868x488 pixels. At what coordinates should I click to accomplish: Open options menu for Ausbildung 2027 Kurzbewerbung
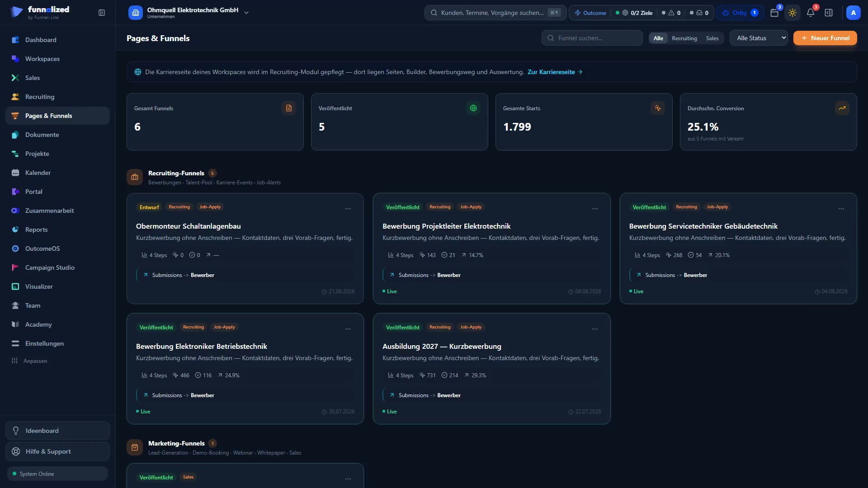tap(595, 329)
